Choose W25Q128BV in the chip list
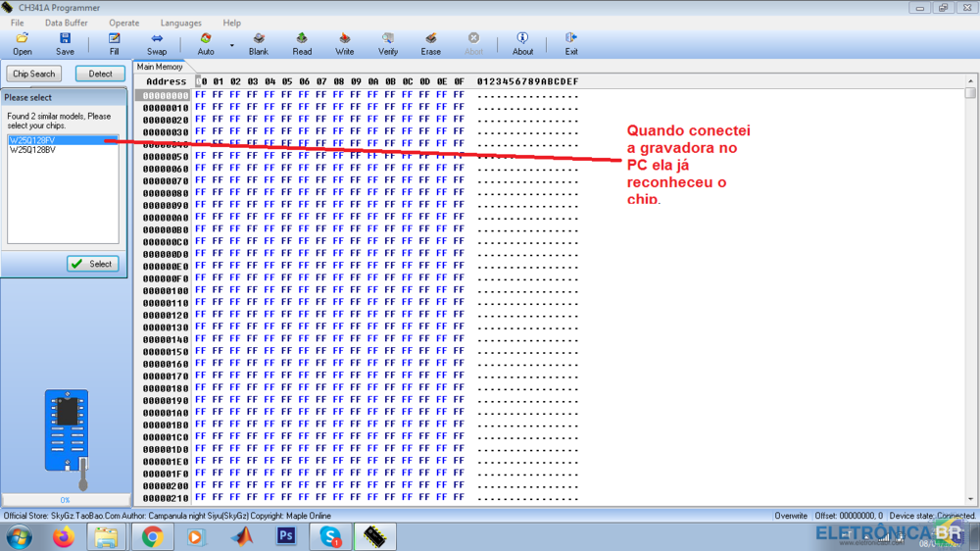 [32, 150]
